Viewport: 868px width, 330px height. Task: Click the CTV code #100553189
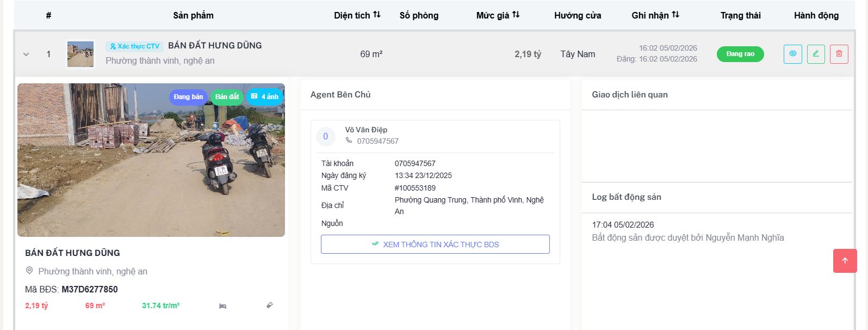click(x=415, y=188)
